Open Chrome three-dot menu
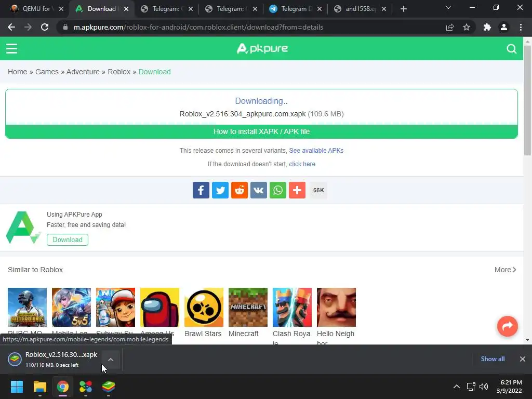This screenshot has width=532, height=399. coord(521,27)
